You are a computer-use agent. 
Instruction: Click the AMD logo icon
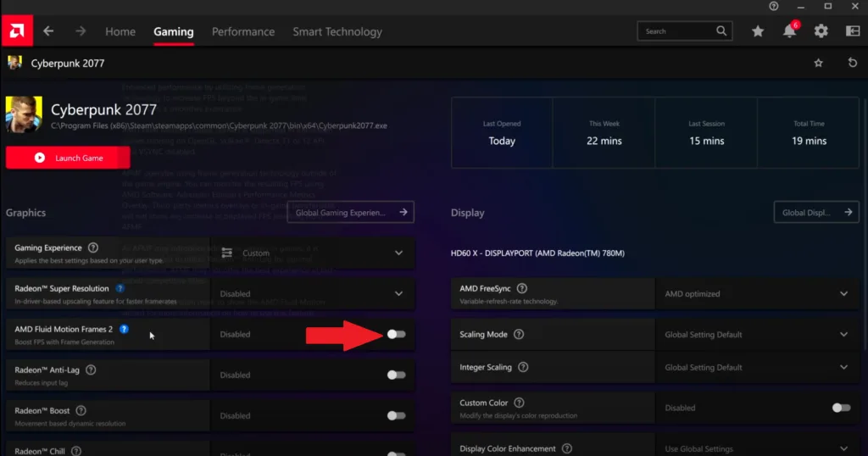[x=17, y=31]
